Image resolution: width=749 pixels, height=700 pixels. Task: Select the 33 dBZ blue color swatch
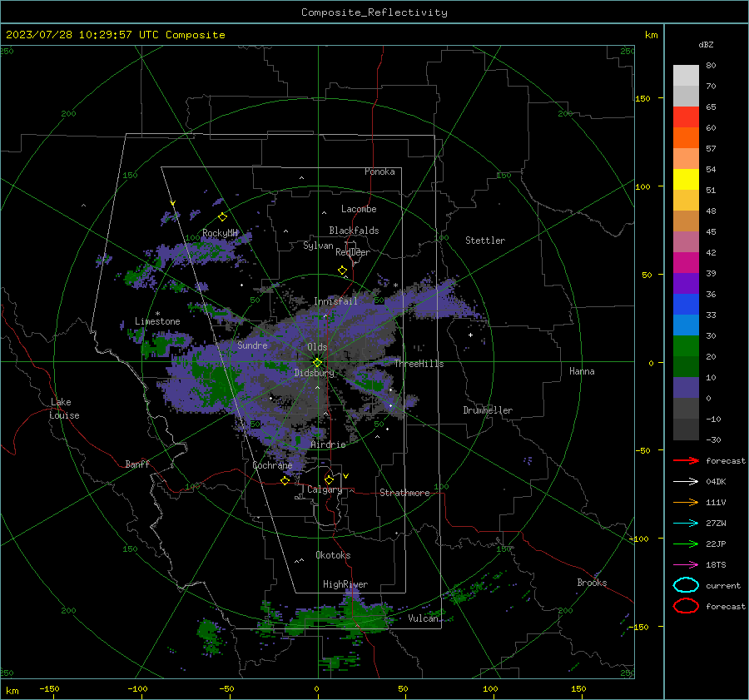686,325
